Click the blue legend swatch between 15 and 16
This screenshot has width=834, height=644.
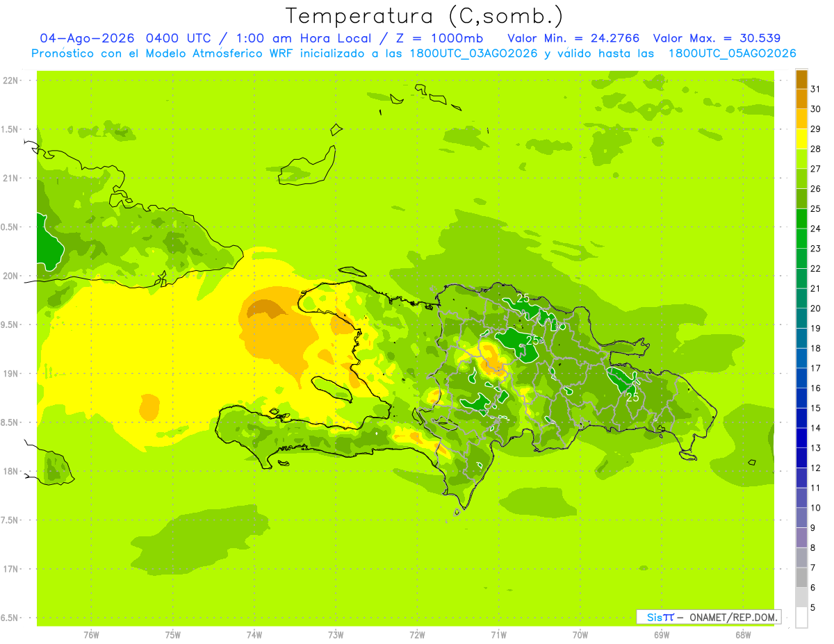click(801, 398)
